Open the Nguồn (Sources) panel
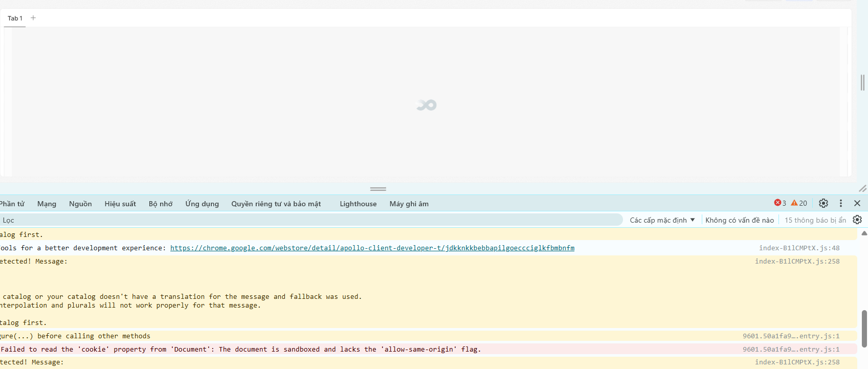Viewport: 868px width, 369px height. (80, 204)
